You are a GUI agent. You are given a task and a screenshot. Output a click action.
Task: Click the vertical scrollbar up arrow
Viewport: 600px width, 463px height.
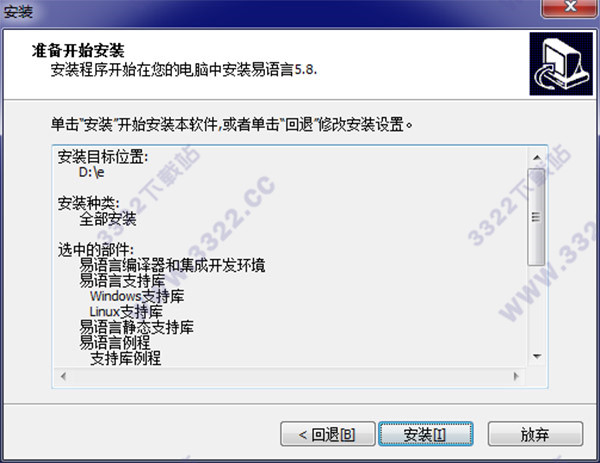(x=537, y=157)
